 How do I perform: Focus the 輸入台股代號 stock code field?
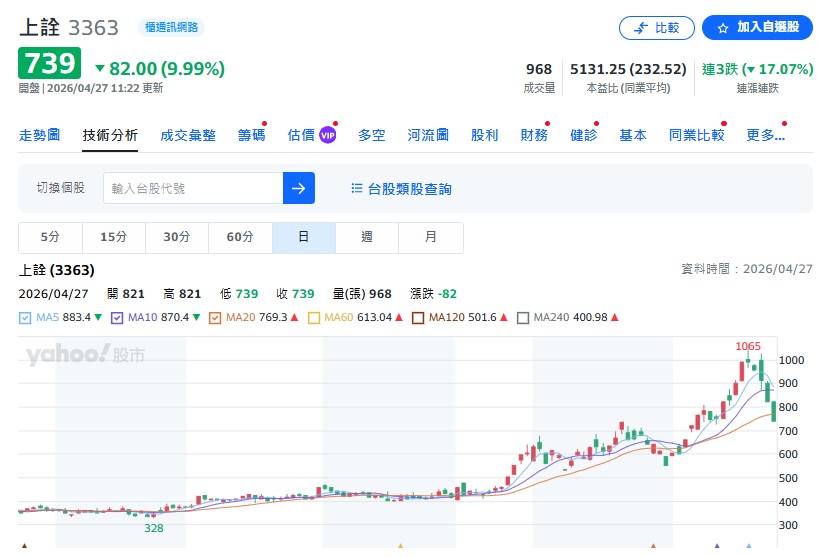pos(193,188)
